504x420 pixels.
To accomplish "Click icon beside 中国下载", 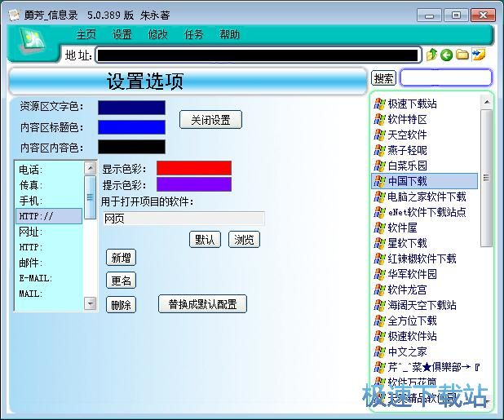I will (x=379, y=181).
